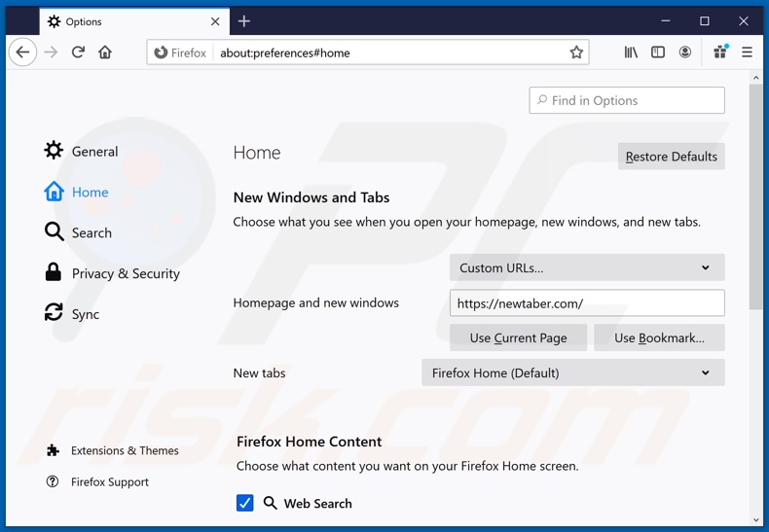Image resolution: width=769 pixels, height=532 pixels.
Task: Click the forward navigation arrow
Action: [x=51, y=52]
